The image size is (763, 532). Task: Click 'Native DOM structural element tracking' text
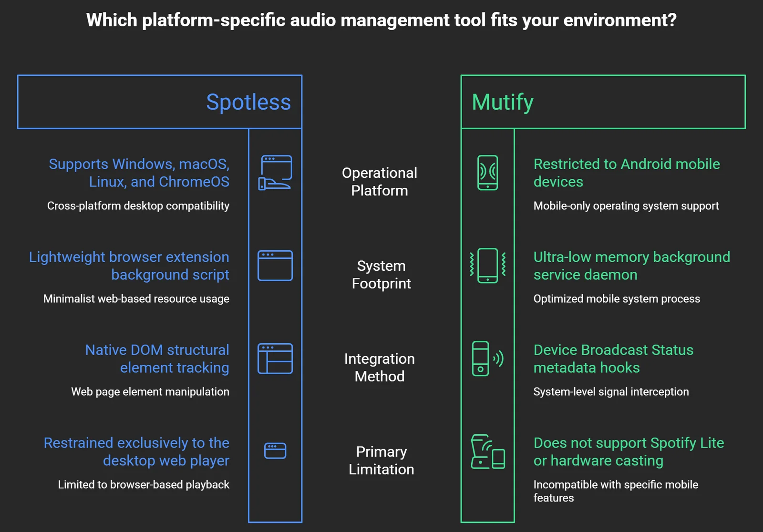click(157, 358)
